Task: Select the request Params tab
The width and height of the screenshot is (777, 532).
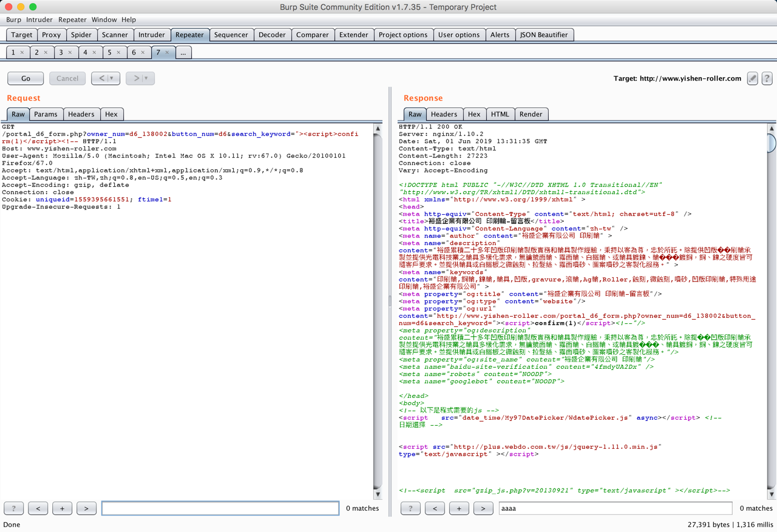Action: (x=46, y=114)
